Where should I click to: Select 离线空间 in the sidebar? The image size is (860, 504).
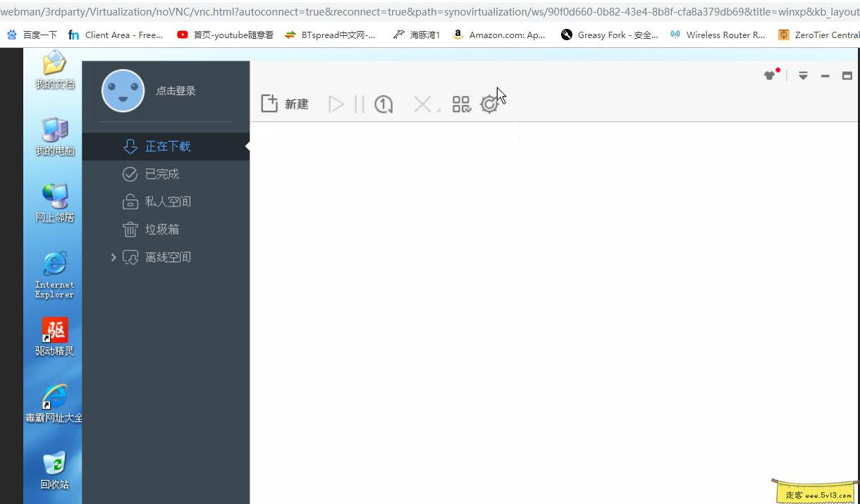click(x=167, y=257)
